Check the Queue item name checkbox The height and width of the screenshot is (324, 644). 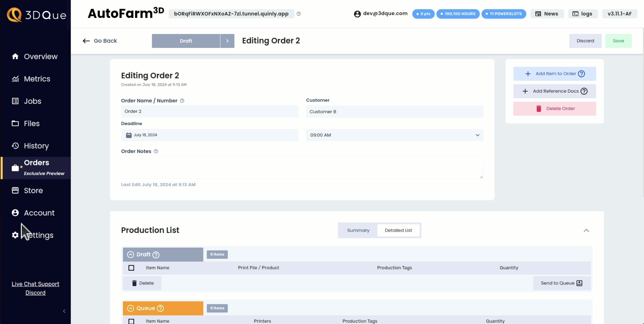131,321
